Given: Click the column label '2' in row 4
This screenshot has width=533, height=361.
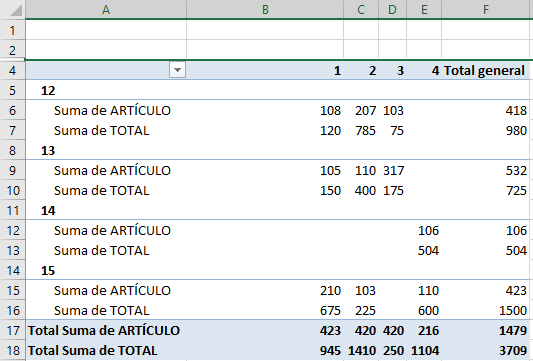Looking at the screenshot, I should [373, 71].
